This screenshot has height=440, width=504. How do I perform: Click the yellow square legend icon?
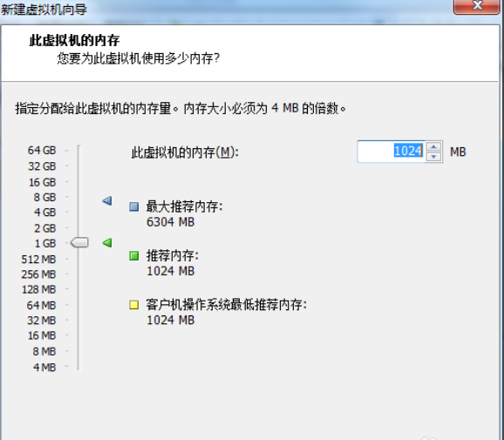[134, 305]
